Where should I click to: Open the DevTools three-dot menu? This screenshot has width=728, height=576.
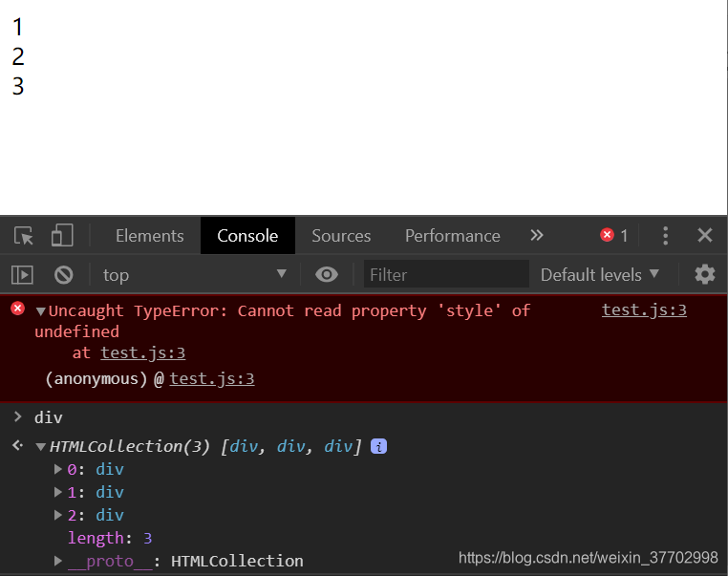tap(665, 236)
